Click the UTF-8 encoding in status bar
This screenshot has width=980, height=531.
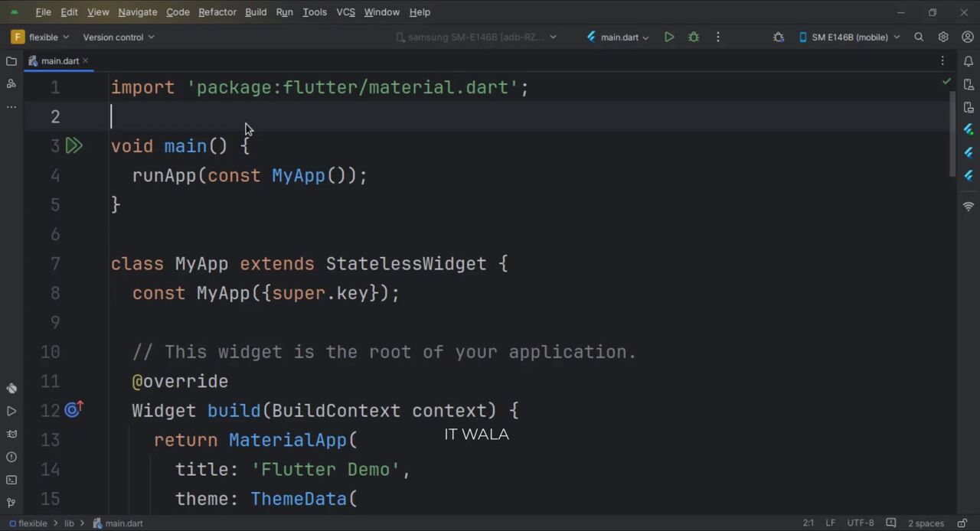pyautogui.click(x=860, y=523)
